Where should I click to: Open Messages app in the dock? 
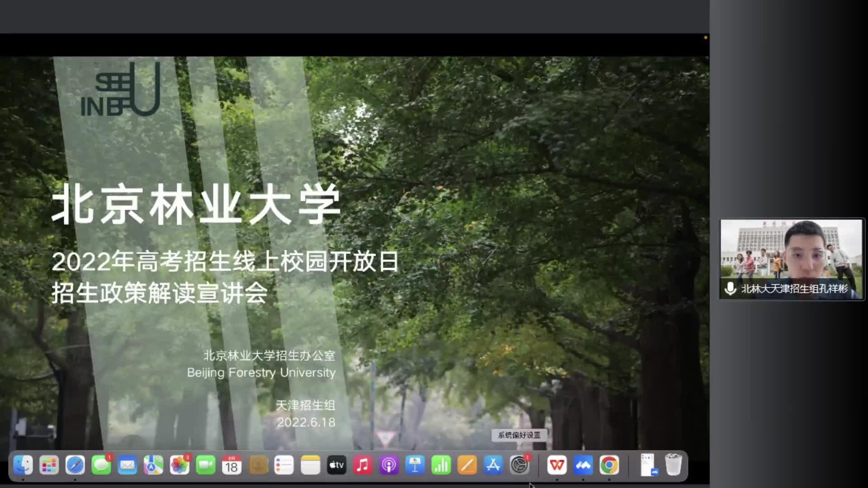(x=101, y=465)
